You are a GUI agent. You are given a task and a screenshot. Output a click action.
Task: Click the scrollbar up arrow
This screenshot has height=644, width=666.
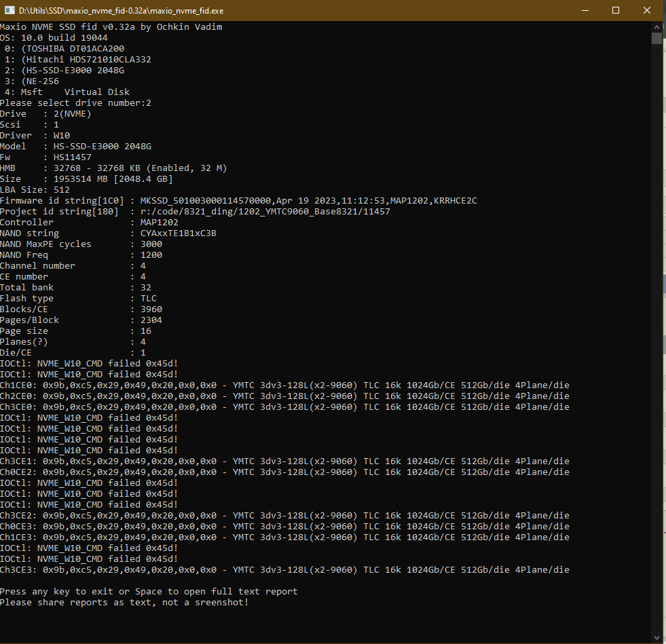(x=656, y=26)
